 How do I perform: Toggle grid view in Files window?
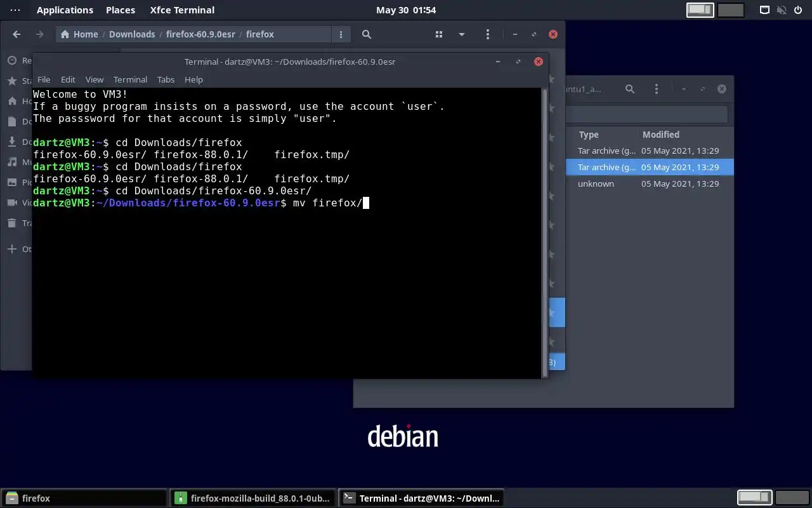(439, 34)
